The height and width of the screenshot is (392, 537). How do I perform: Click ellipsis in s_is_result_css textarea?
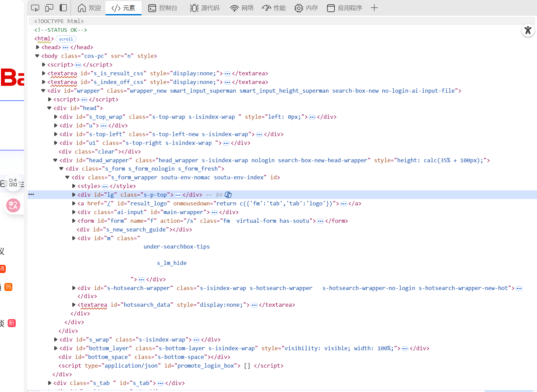tap(227, 74)
